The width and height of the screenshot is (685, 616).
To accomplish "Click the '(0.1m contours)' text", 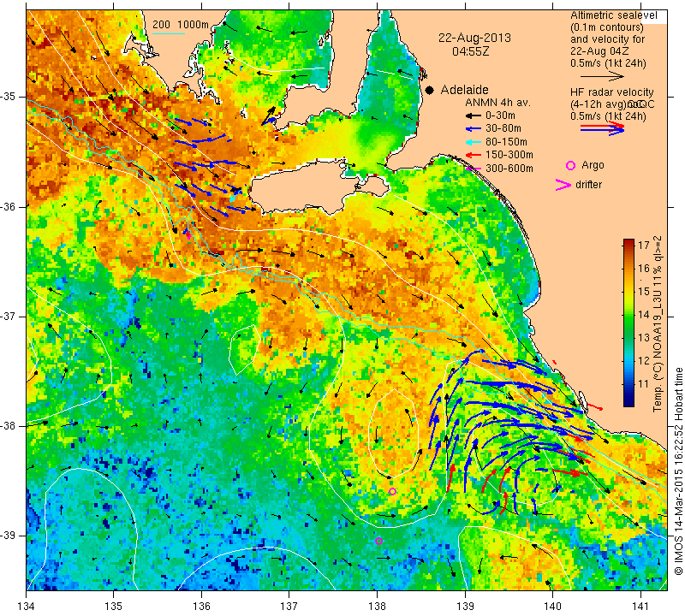I will click(607, 27).
